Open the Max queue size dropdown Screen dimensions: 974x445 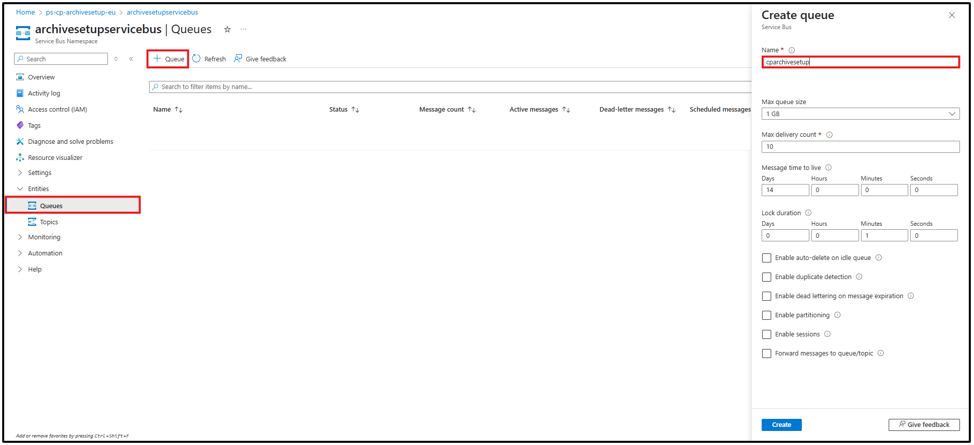(860, 114)
